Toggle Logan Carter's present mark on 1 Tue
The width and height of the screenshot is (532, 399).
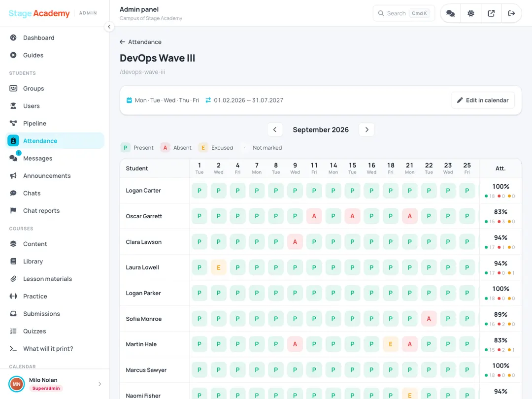[x=199, y=191]
